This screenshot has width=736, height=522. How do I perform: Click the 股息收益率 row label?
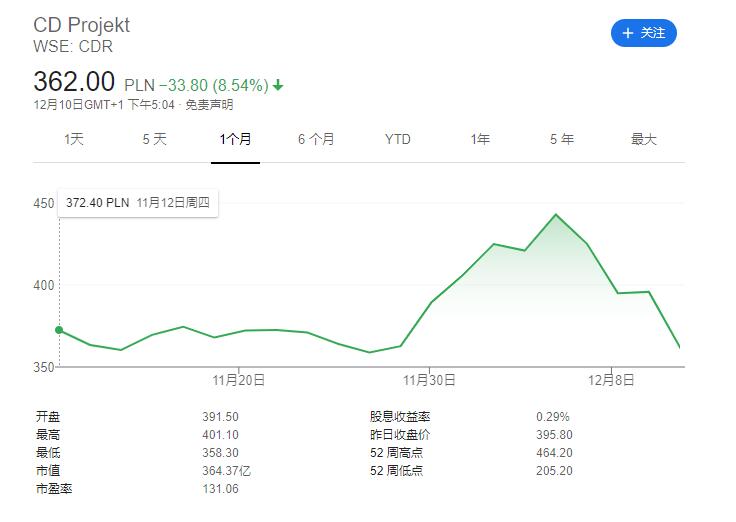399,416
